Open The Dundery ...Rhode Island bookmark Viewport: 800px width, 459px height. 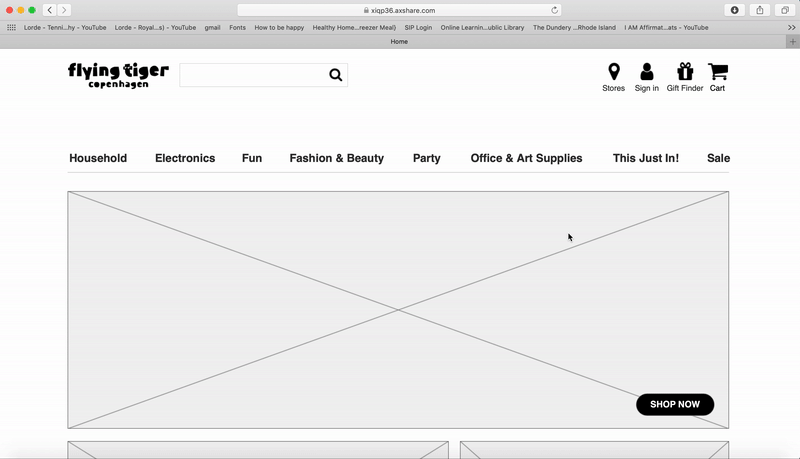(x=574, y=28)
